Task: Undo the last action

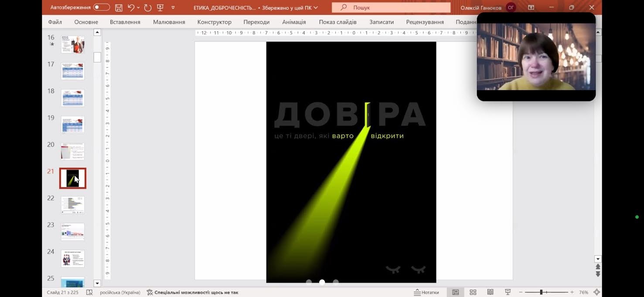Action: (x=131, y=7)
